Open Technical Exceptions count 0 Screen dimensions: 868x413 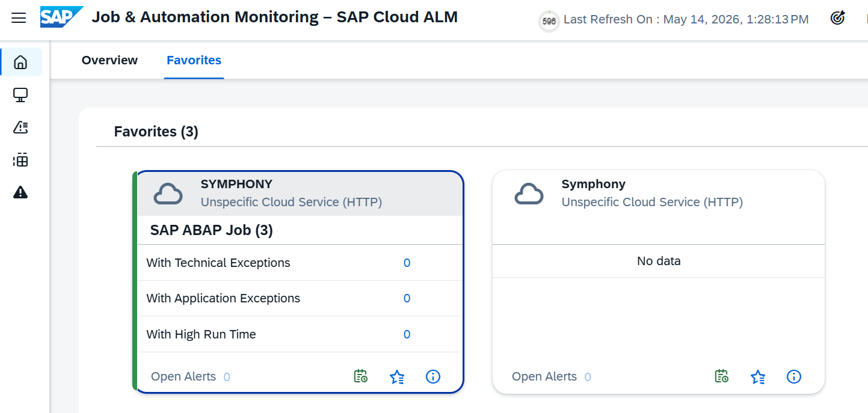point(407,263)
